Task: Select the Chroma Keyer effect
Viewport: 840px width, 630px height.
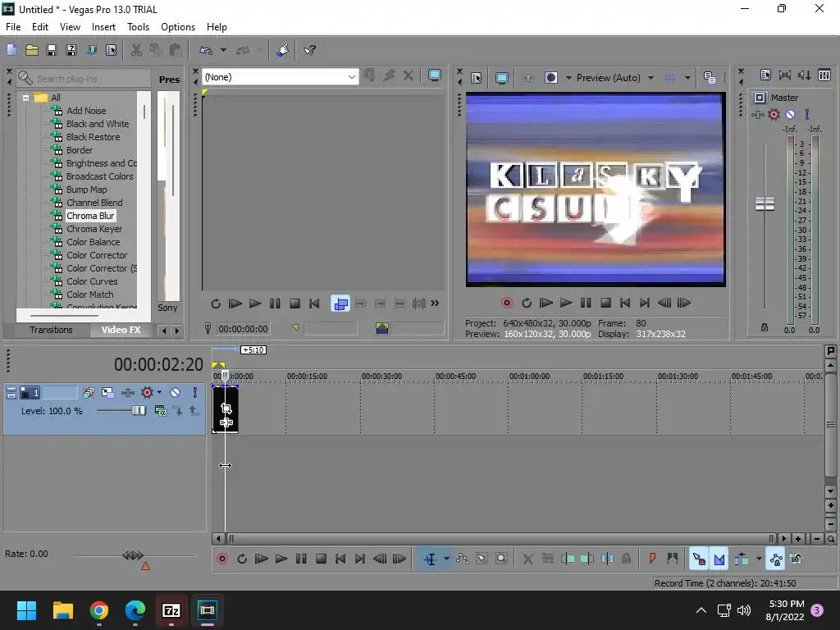Action: point(94,229)
